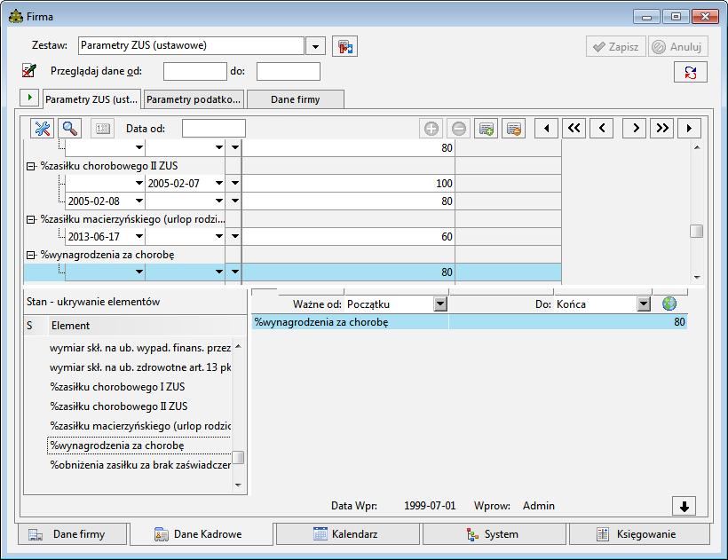
Task: Go to last record with right triangle button
Action: click(x=690, y=129)
